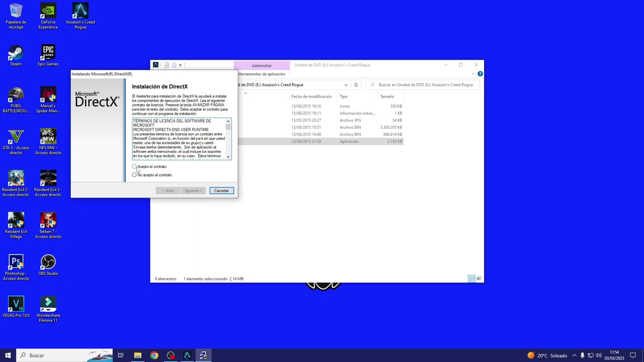Click the Cancelar button in DirectX installer
The height and width of the screenshot is (362, 644).
click(x=221, y=191)
